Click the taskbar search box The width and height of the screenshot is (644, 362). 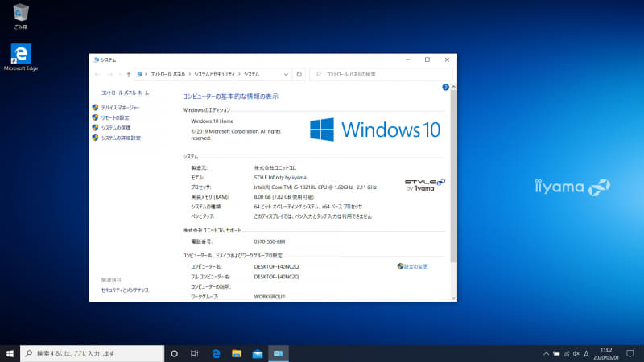(92, 353)
